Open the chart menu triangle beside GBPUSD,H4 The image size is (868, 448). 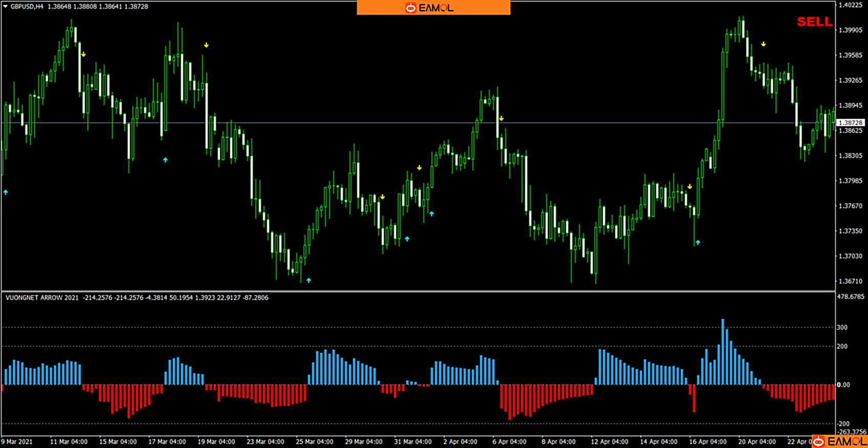5,7
